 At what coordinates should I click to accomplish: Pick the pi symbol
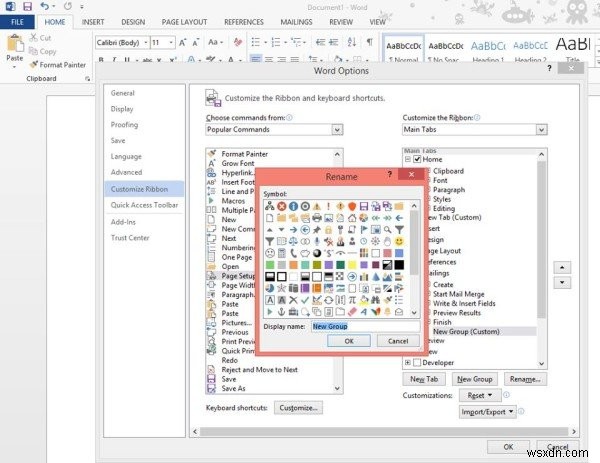[352, 300]
